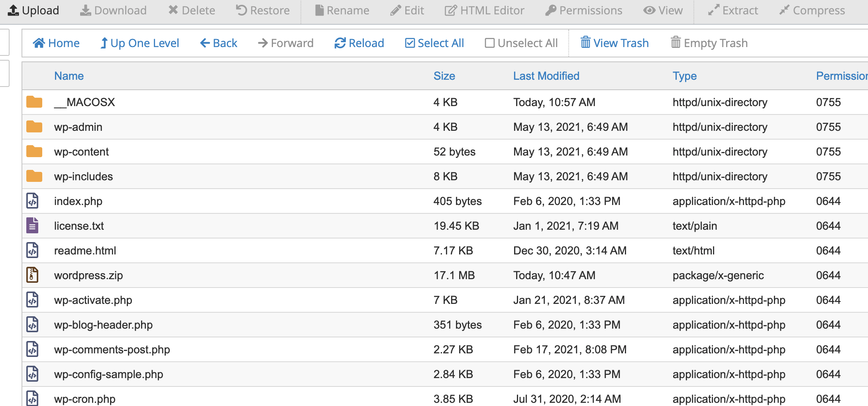Click the Reload refresh icon
Screen dimensions: 868x406
coord(340,43)
